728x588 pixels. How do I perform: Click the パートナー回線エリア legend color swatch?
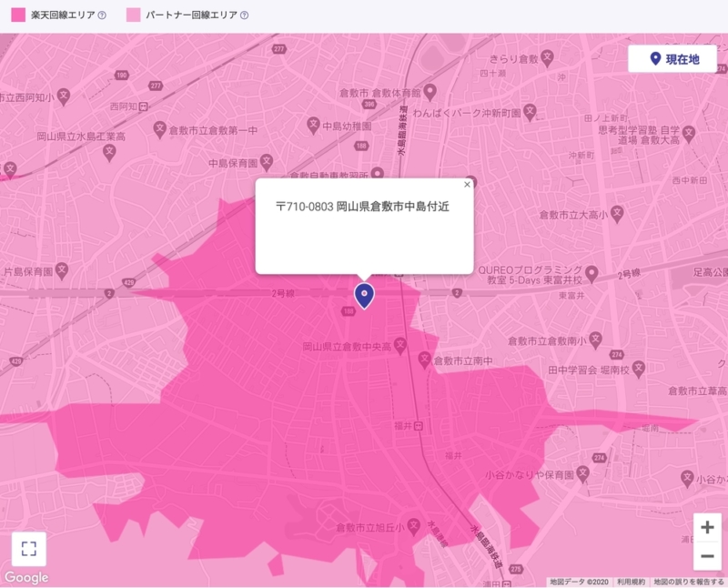point(133,15)
